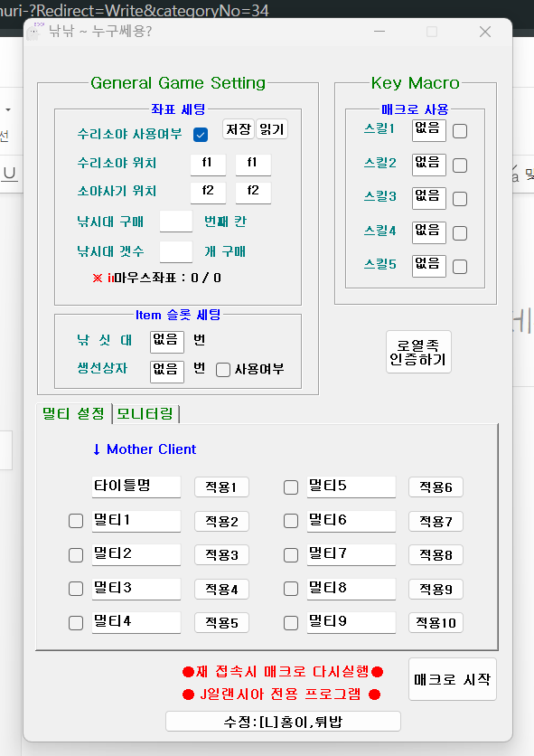Screen dimensions: 534x756
Task: Click the 낚시대 갯수 quantity input field
Action: click(176, 251)
